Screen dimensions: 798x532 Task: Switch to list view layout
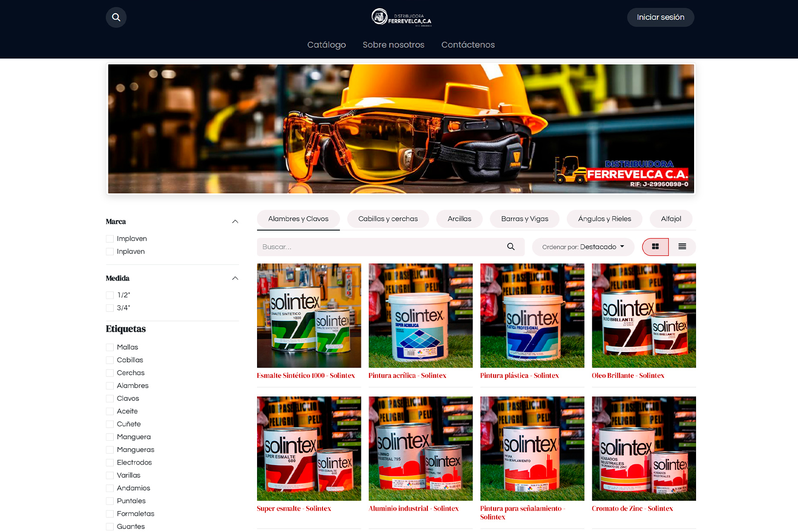click(x=682, y=247)
